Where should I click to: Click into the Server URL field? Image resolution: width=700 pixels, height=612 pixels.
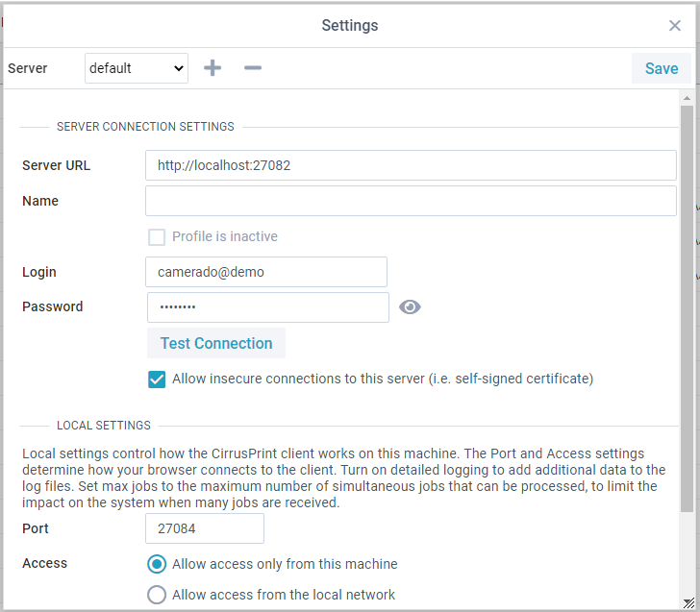pyautogui.click(x=411, y=165)
